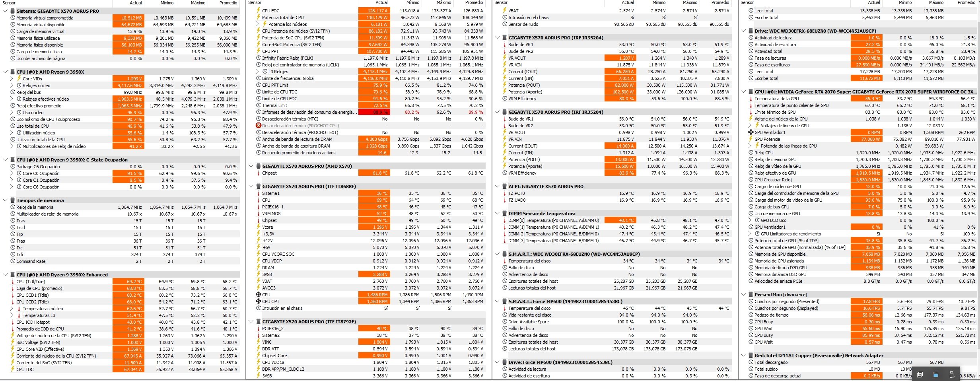
Task: Click chip icon of Sistema: GIGABYTE X570 header
Action: coord(13,11)
